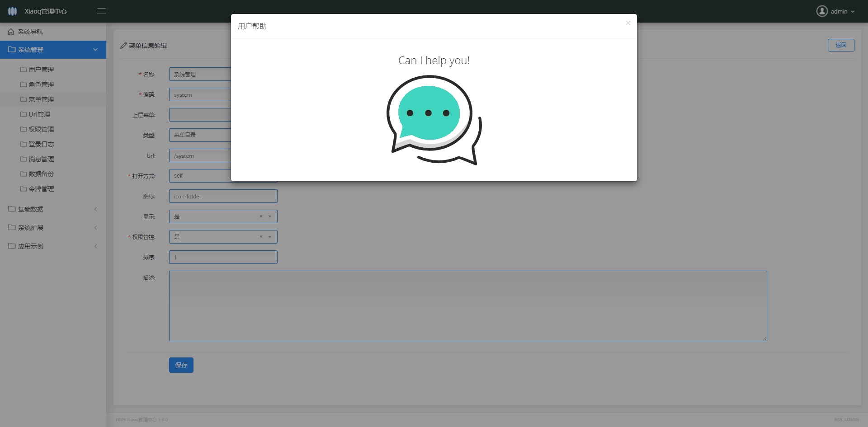Open the 显示 dropdown arrow
This screenshot has width=868, height=427.
tap(270, 216)
